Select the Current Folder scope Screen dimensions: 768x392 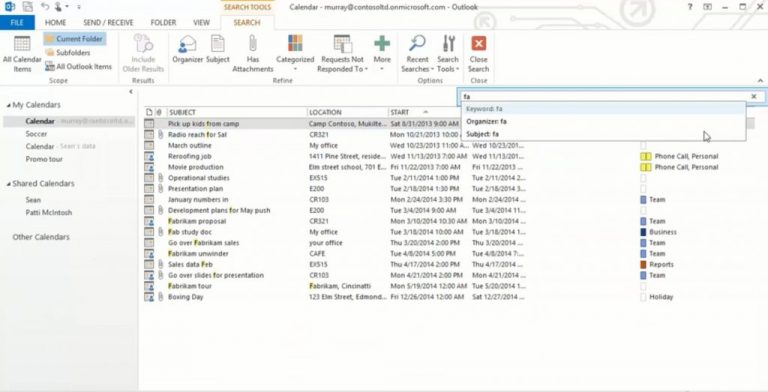tap(74, 39)
